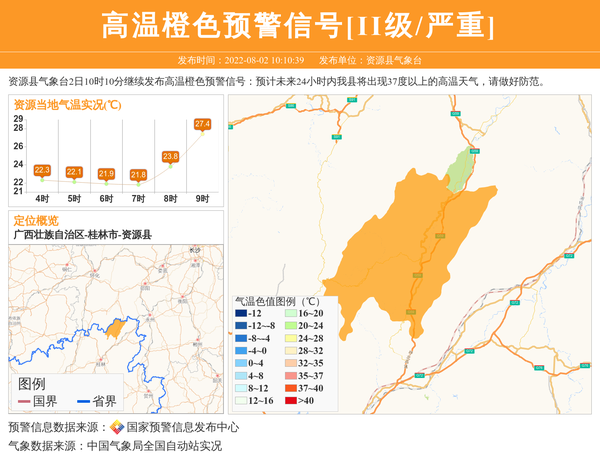Click the 22.3 temperature marker at 4时
600x471 pixels.
(42, 170)
